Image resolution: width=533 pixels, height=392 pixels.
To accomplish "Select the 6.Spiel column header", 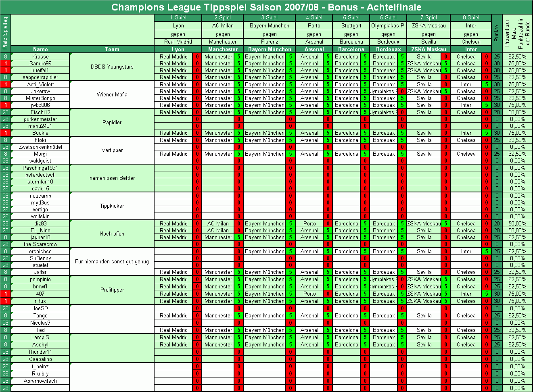I will click(388, 17).
